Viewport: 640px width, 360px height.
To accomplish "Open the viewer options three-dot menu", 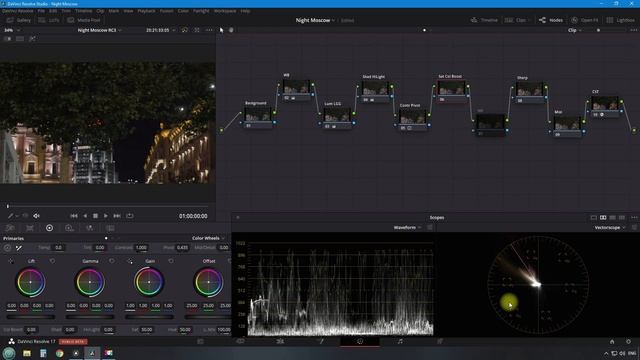I will 209,30.
